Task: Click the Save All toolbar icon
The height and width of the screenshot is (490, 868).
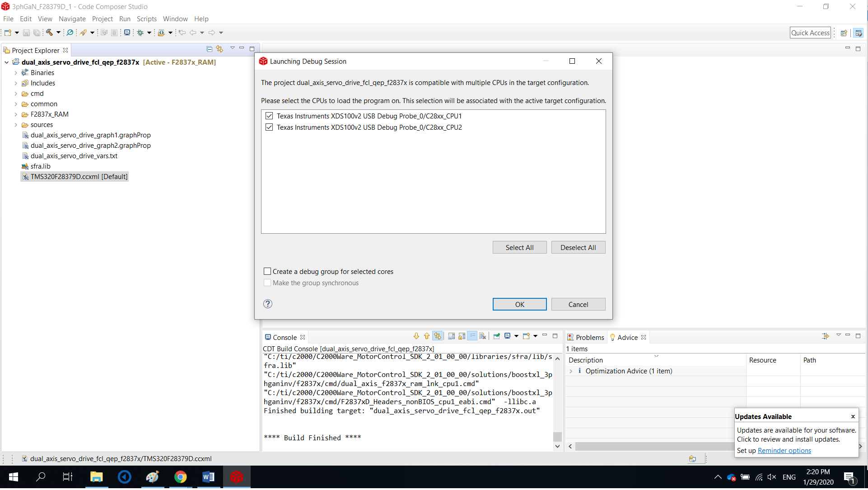Action: (36, 32)
